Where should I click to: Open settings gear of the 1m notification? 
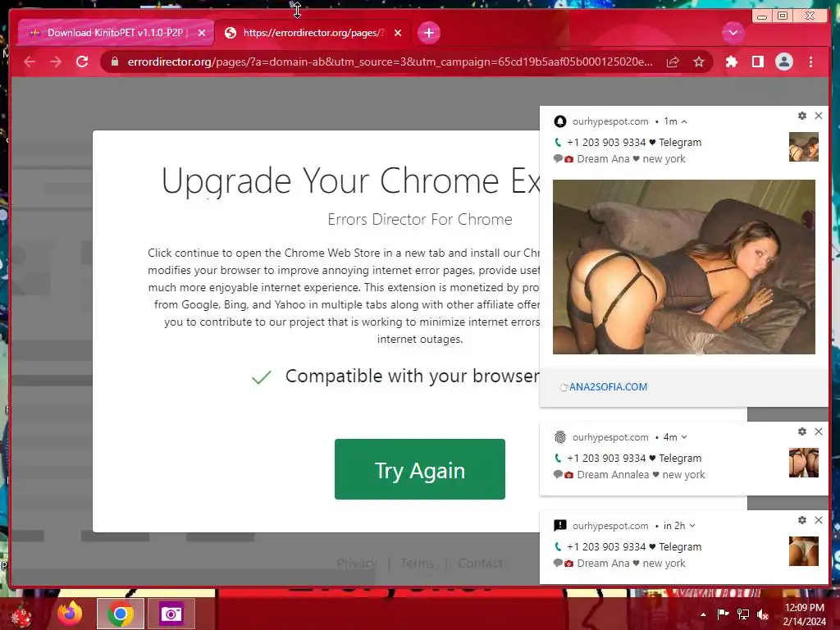(x=802, y=116)
